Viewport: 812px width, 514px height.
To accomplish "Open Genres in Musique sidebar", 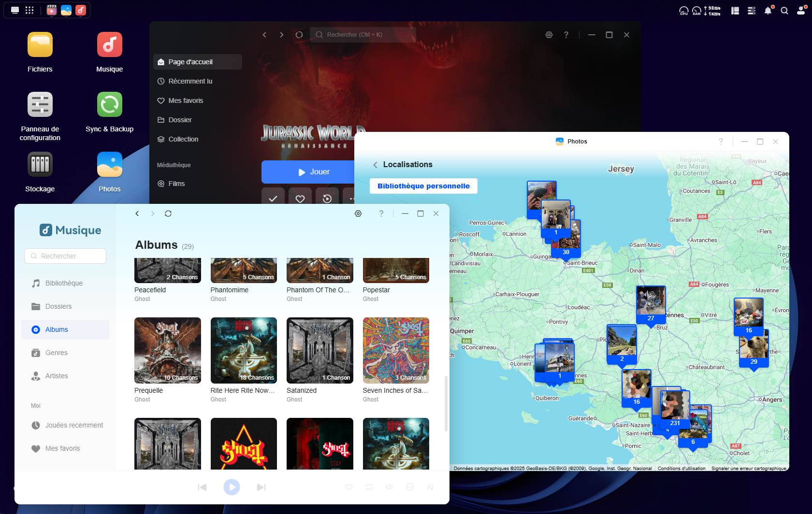I will click(65, 353).
